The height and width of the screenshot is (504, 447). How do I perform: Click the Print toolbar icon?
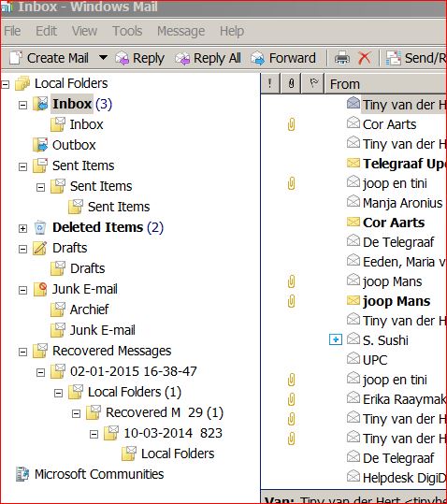pyautogui.click(x=342, y=58)
